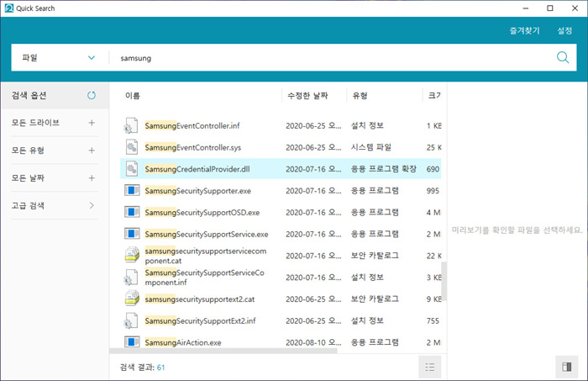Select SamsungSecuritySupportService.exe file name
Image resolution: width=588 pixels, height=381 pixels.
coord(207,235)
